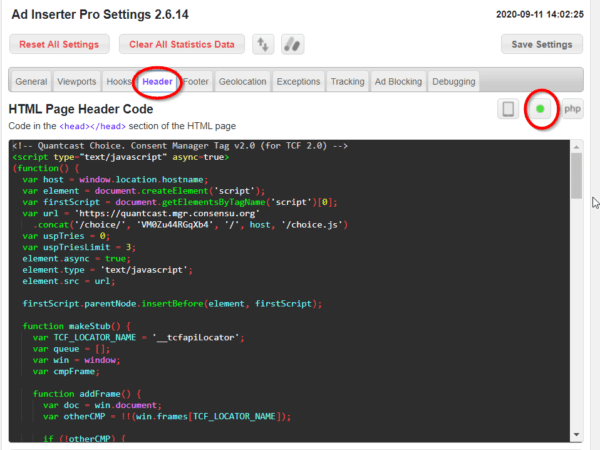
Task: Open the General tab
Action: coord(31,82)
